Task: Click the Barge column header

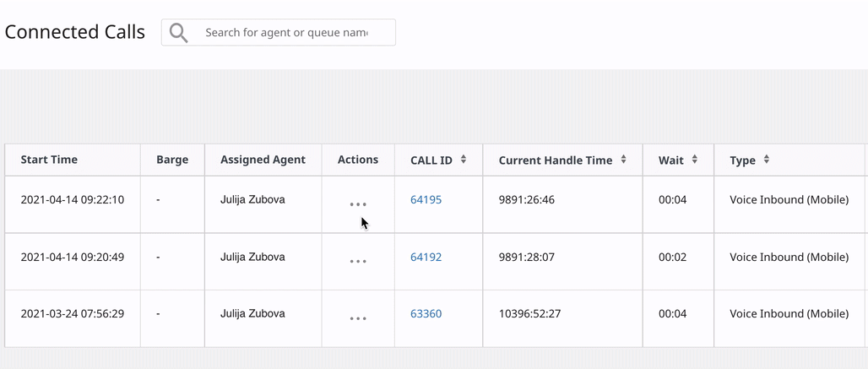Action: (172, 160)
